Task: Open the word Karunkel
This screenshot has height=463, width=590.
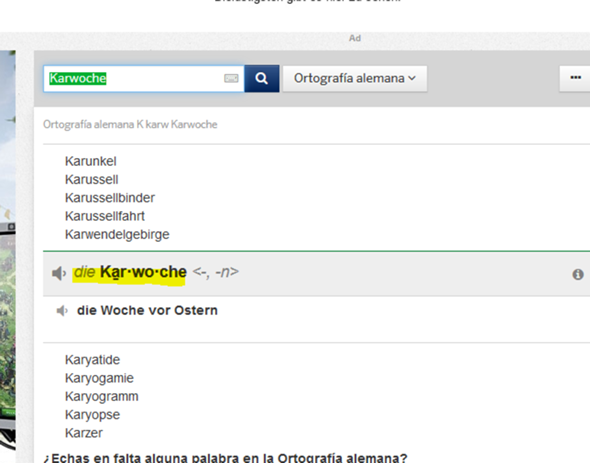Action: tap(91, 161)
